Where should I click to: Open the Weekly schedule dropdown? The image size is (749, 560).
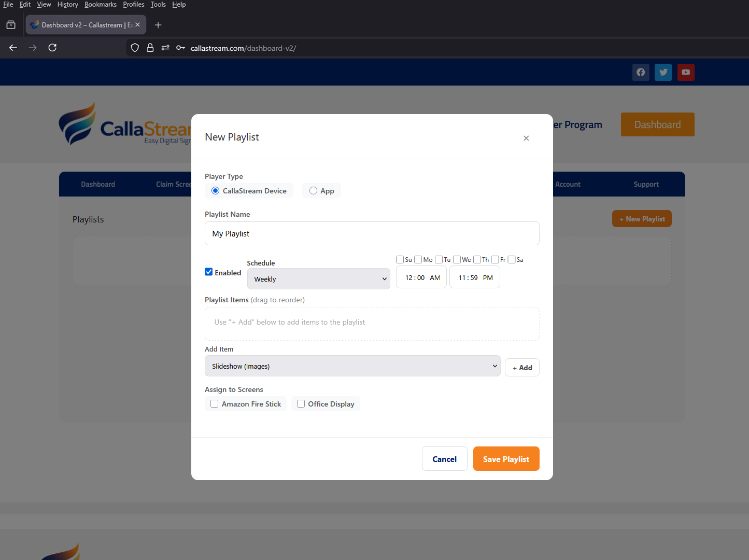[318, 278]
